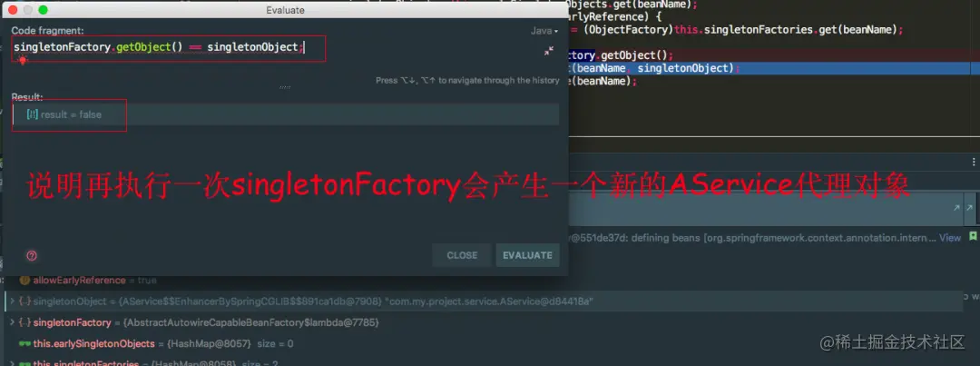
Task: Open the help question mark icon
Action: pos(32,255)
